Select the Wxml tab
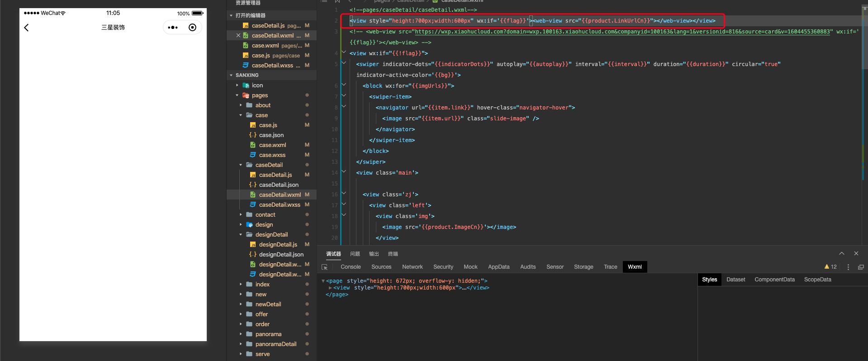The height and width of the screenshot is (361, 868). [x=635, y=267]
